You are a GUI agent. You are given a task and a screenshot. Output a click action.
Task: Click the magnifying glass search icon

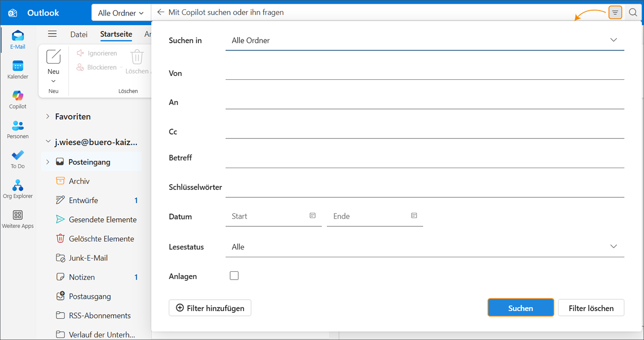(633, 13)
